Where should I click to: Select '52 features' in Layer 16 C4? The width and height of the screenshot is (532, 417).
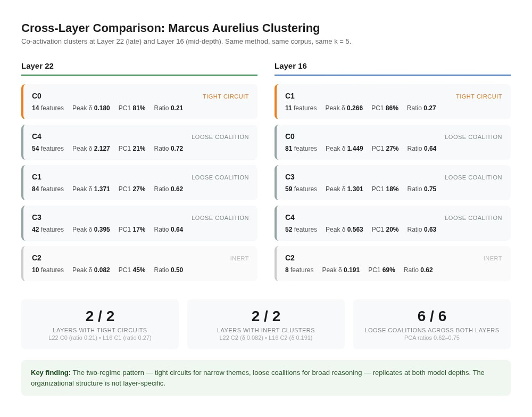301,229
